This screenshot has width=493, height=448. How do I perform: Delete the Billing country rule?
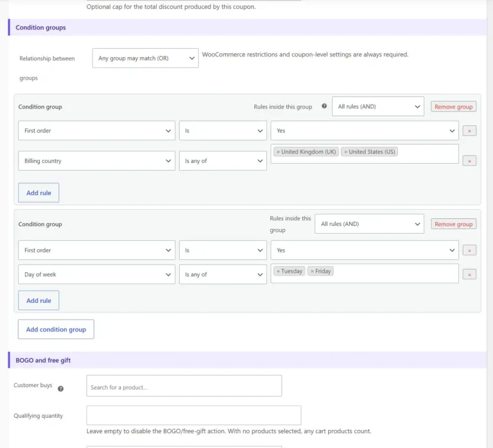point(469,161)
